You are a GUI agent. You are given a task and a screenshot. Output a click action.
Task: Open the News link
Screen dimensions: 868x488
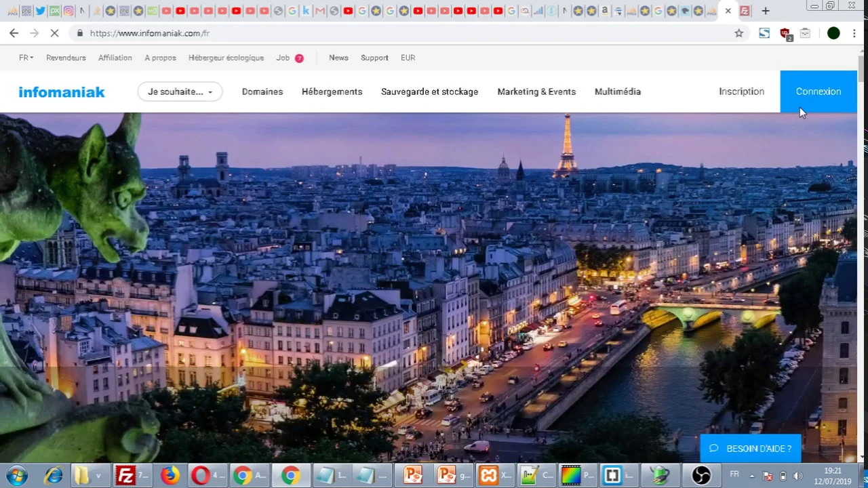338,58
